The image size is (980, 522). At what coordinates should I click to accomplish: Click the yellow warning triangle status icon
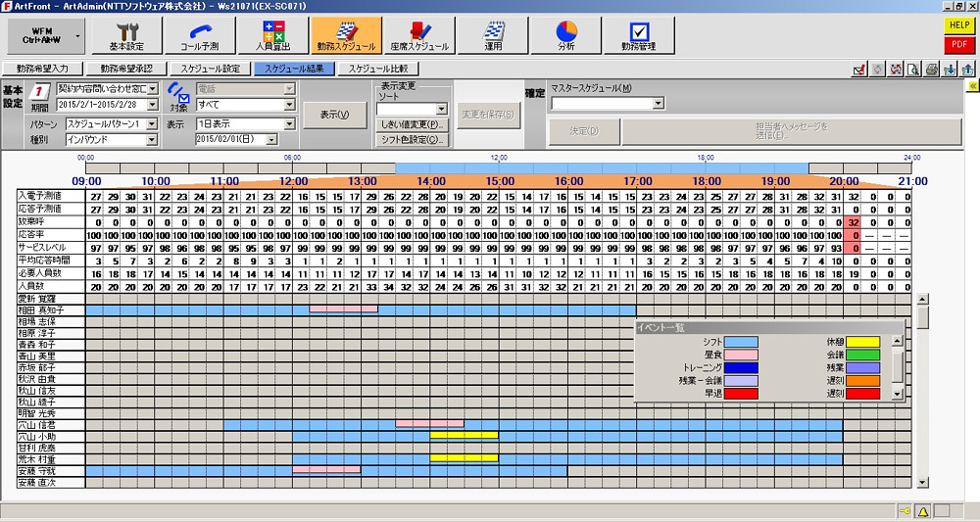point(922,511)
